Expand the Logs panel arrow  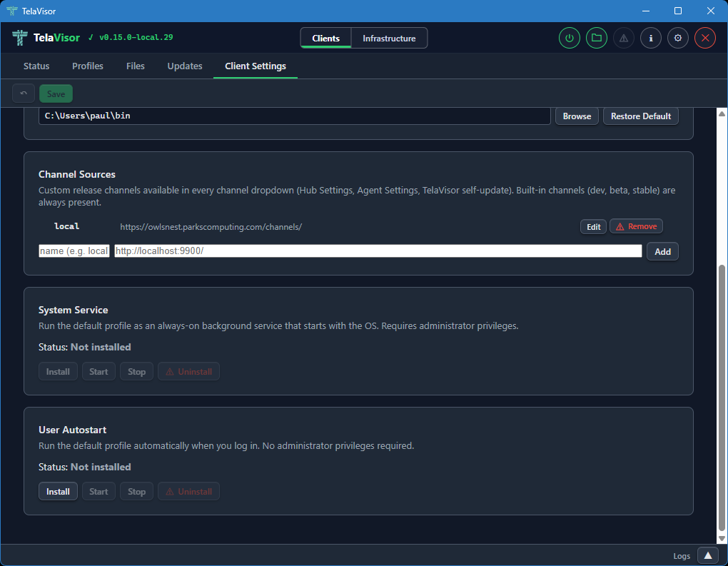707,555
